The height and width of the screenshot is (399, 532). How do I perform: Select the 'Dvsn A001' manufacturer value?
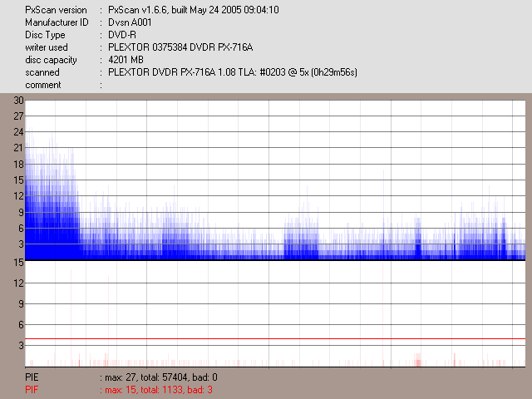click(130, 22)
